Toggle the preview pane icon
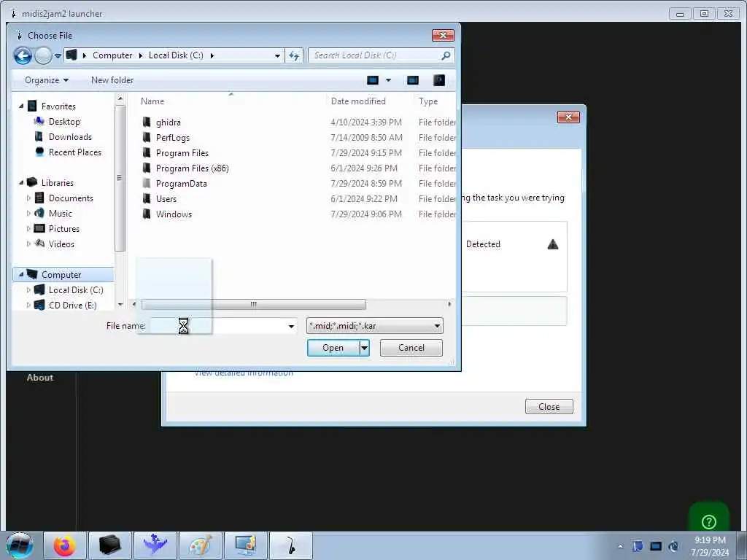This screenshot has width=747, height=560. 413,80
